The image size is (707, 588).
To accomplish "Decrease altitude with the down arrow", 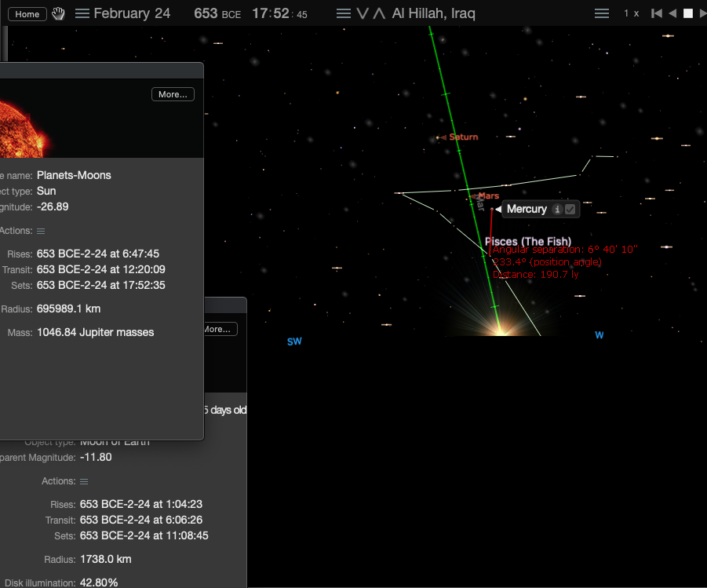I will [x=363, y=13].
